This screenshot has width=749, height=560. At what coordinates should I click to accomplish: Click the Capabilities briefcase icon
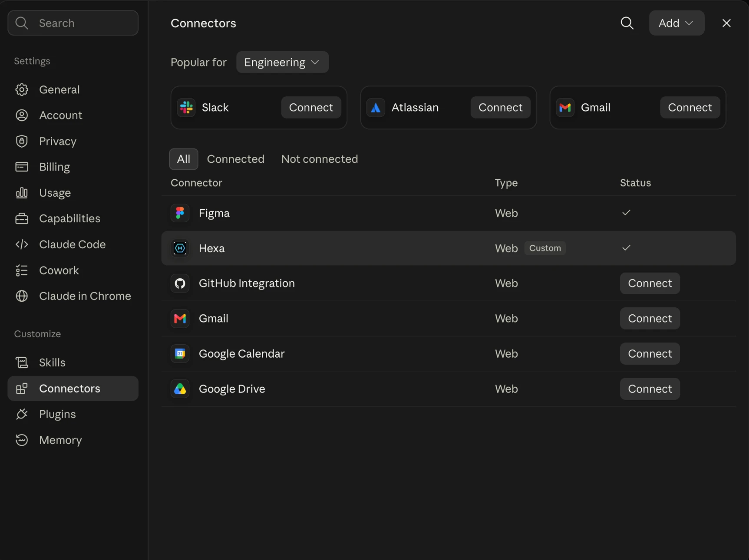22,218
